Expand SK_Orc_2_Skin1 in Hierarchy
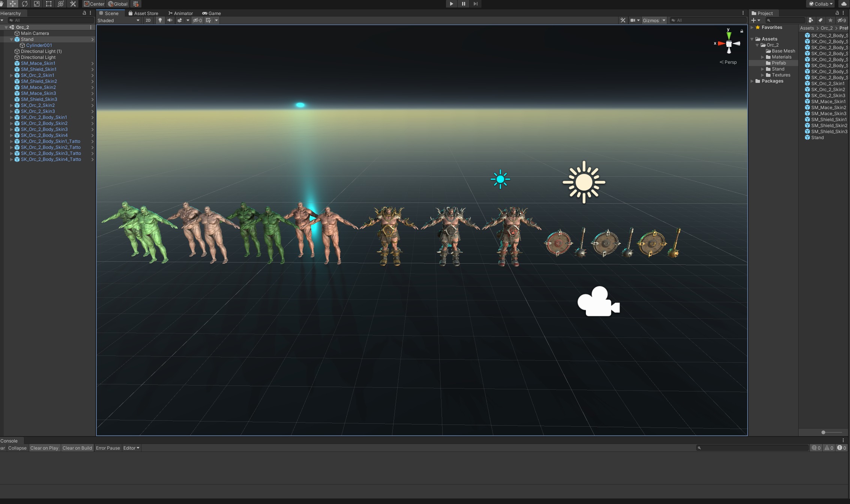 click(x=12, y=75)
